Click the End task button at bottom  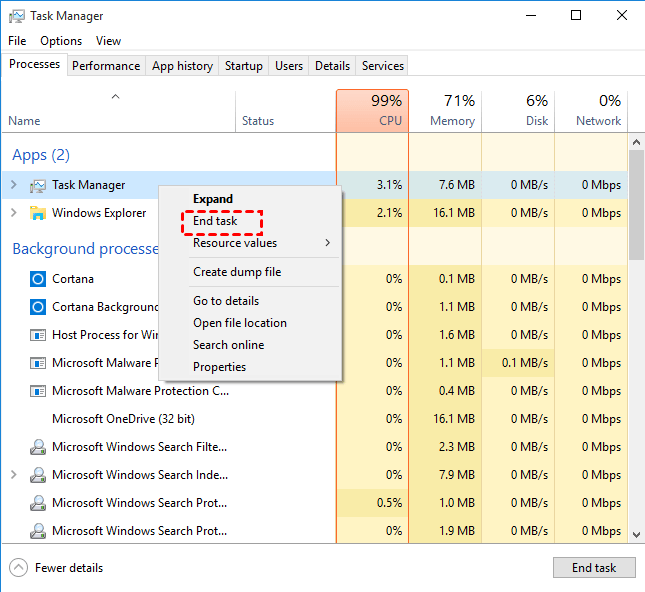click(594, 568)
